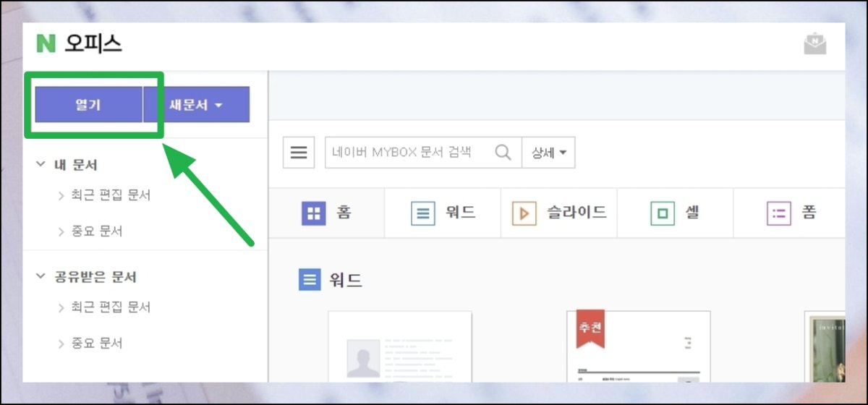This screenshot has width=868, height=405.
Task: Open the resume template thumbnail with photo
Action: click(x=400, y=346)
